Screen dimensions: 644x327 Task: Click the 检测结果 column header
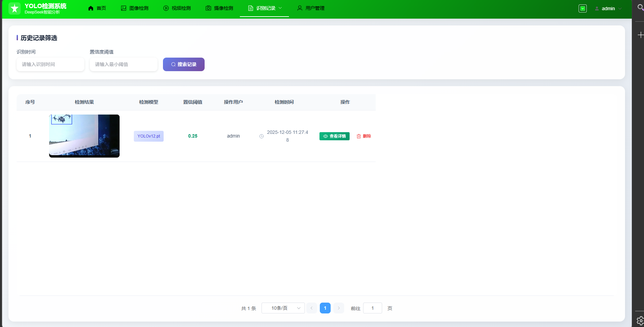point(84,102)
